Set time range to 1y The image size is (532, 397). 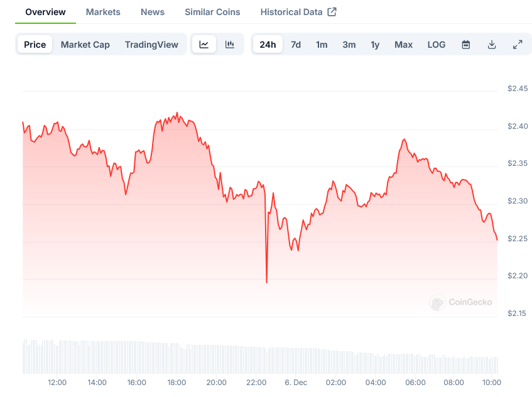tap(375, 45)
